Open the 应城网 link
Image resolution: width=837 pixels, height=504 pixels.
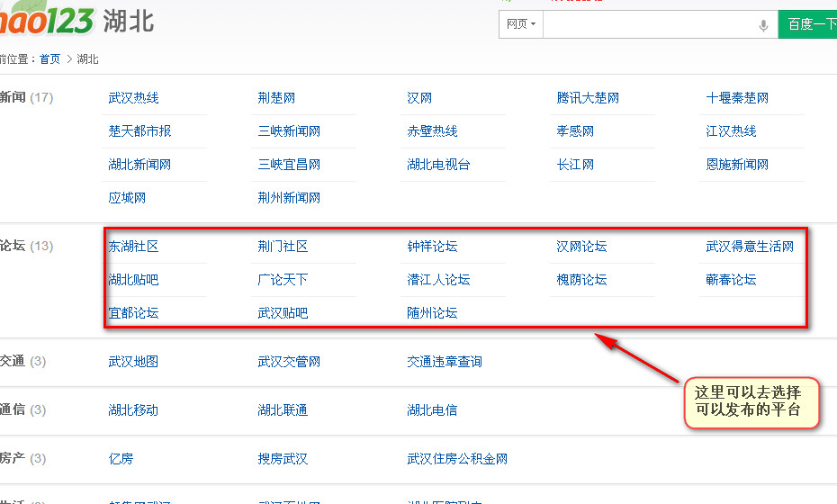tap(127, 198)
